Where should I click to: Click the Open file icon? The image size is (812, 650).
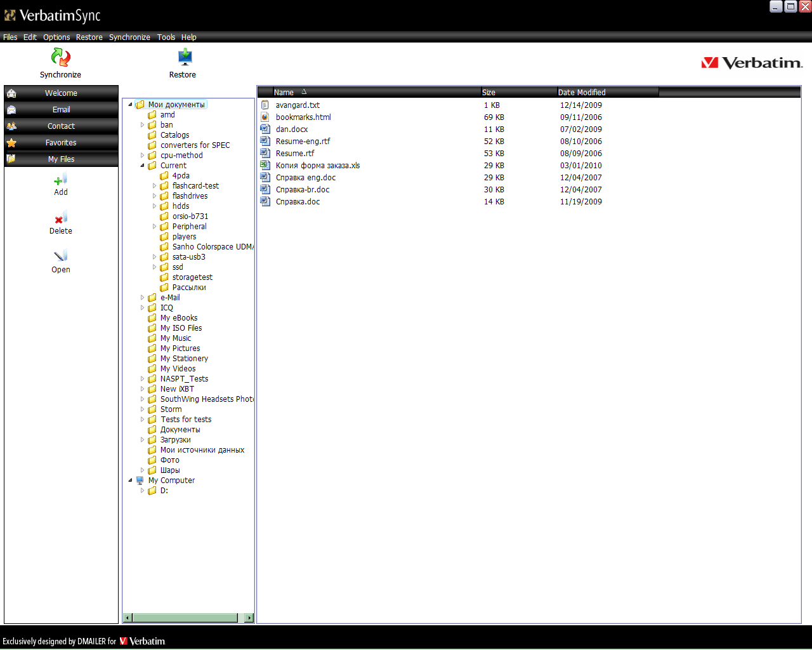[60, 256]
